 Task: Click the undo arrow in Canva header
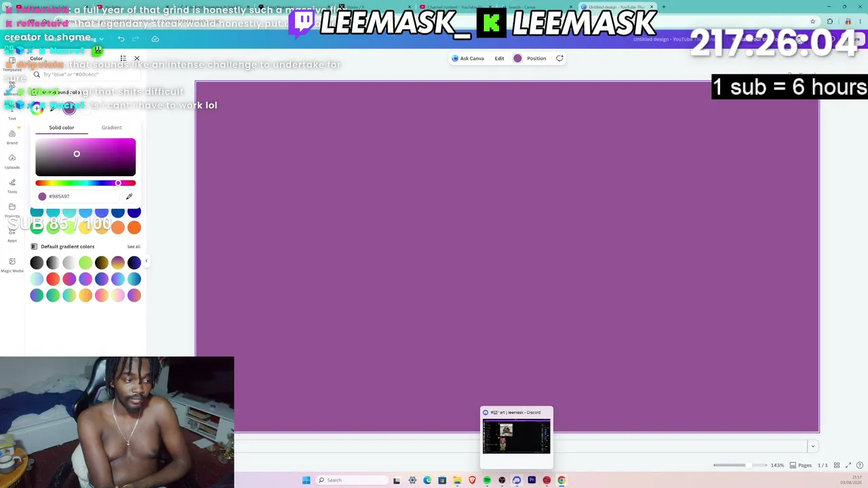(121, 39)
